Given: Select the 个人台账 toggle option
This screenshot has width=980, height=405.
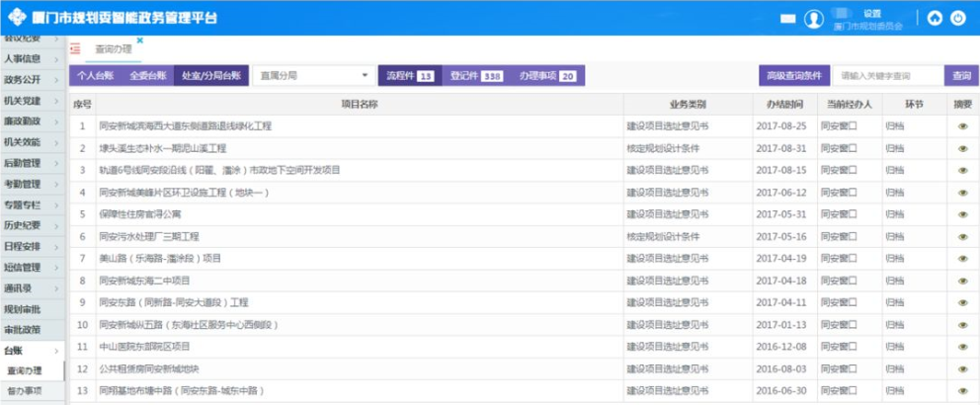Looking at the screenshot, I should click(97, 76).
